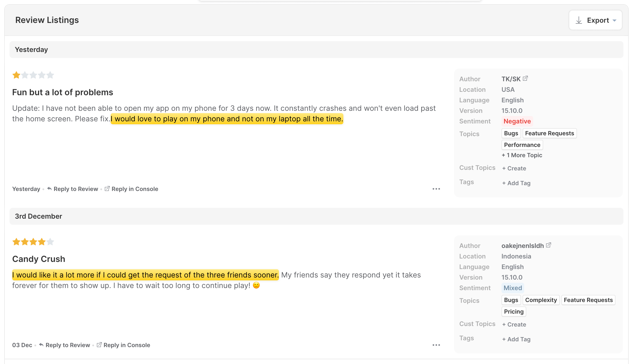Click console link icon on Yesterday's review
Screen dimensions: 634x364
pos(107,189)
